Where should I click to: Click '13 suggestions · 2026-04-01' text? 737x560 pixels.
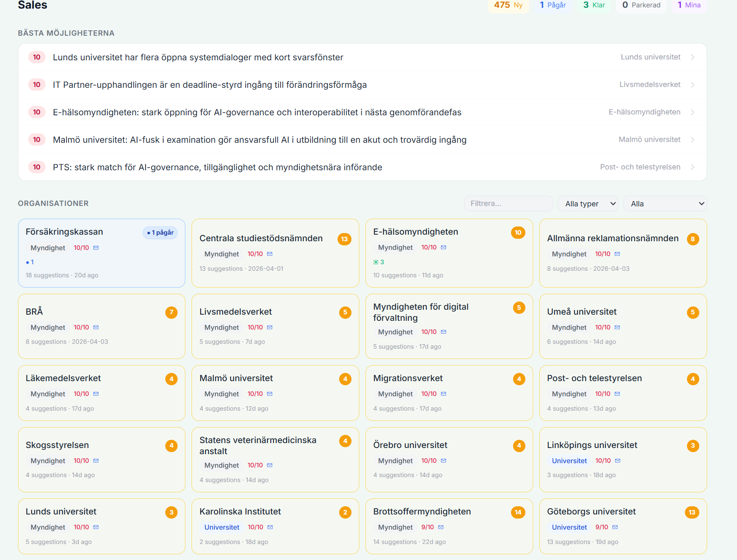(241, 269)
